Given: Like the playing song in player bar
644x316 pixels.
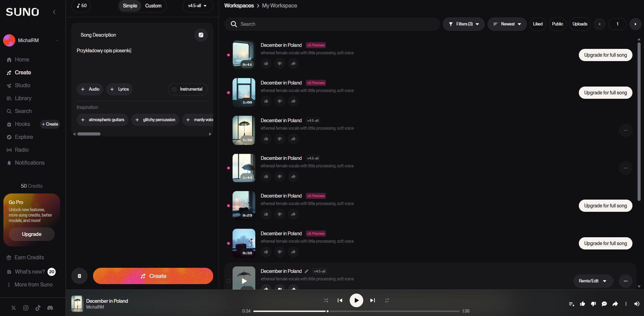Looking at the screenshot, I should [x=583, y=304].
